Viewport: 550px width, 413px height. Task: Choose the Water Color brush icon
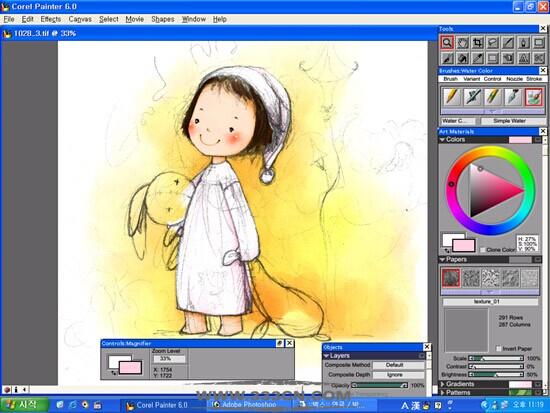(534, 97)
